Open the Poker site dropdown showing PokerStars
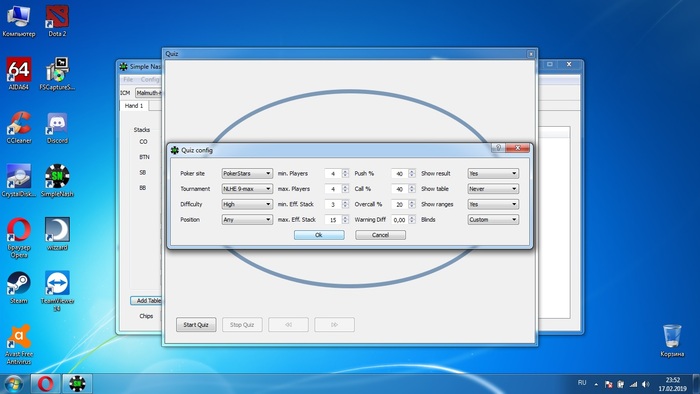The width and height of the screenshot is (700, 394). (247, 173)
